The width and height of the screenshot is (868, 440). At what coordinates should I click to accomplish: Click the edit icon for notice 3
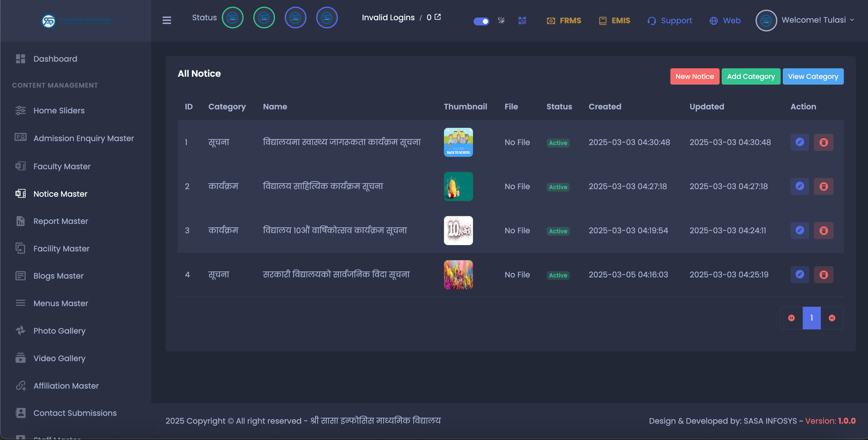pyautogui.click(x=800, y=230)
